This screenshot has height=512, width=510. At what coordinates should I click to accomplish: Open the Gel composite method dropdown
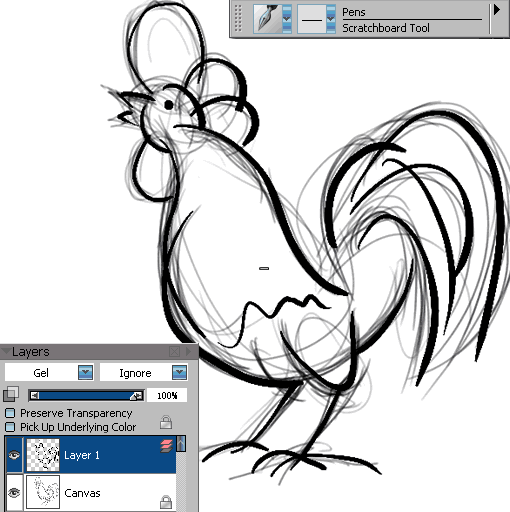(85, 372)
